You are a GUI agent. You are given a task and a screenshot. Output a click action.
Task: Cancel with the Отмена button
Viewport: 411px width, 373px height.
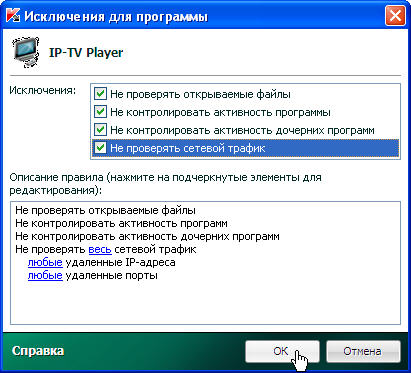(363, 351)
